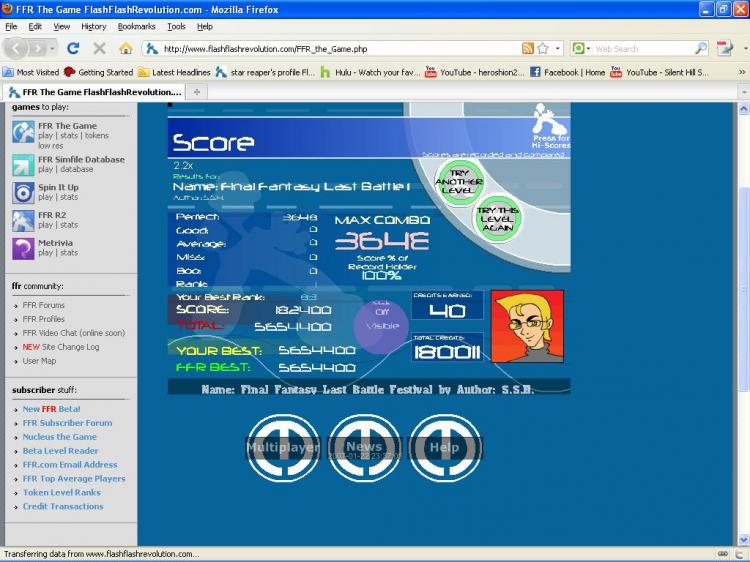Viewport: 750px width, 562px height.
Task: Bookmark the page with the star icon
Action: [x=542, y=48]
